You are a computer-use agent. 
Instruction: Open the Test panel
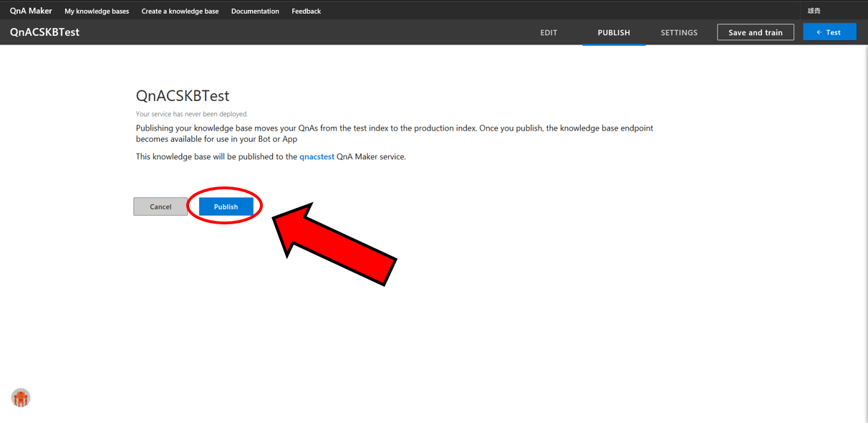[x=829, y=32]
